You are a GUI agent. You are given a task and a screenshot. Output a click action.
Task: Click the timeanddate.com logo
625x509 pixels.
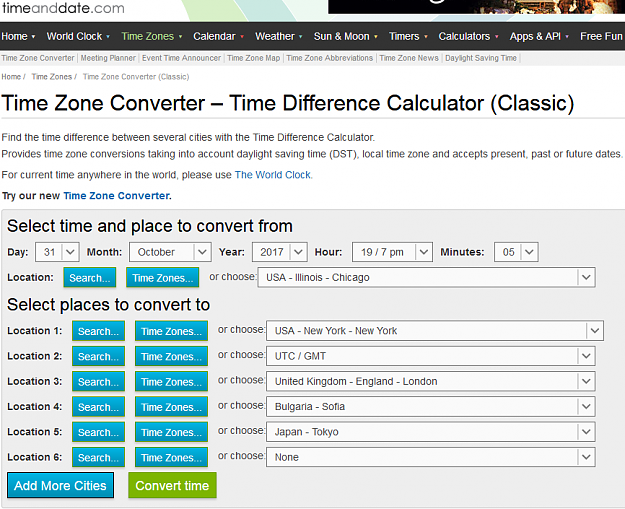click(x=63, y=8)
